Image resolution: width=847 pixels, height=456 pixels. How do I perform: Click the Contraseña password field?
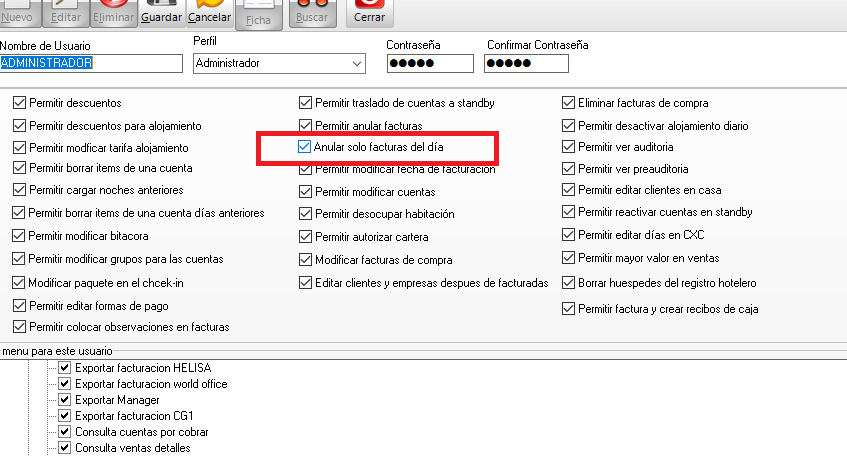(x=430, y=64)
